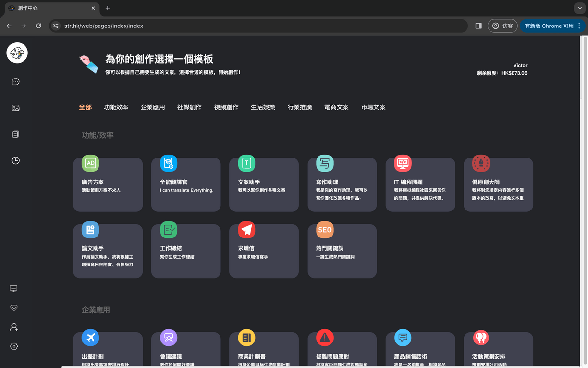Click the orange SEO 熱門關鍵詞 icon
Image resolution: width=588 pixels, height=368 pixels.
(325, 230)
